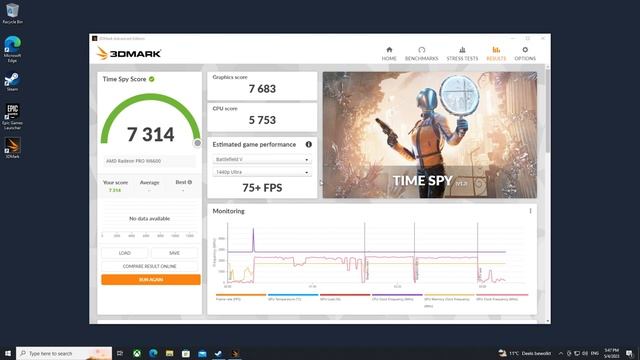Open the 3DMark Home section
640x360 pixels.
click(x=389, y=53)
